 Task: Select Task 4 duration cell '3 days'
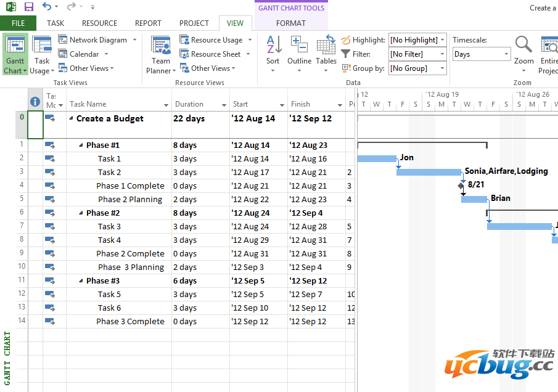[x=200, y=240]
